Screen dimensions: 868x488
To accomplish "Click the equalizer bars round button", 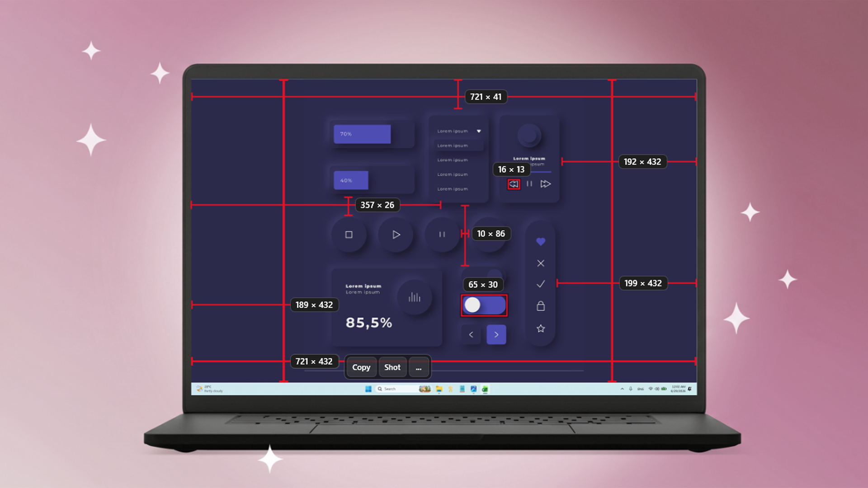I will pos(415,297).
